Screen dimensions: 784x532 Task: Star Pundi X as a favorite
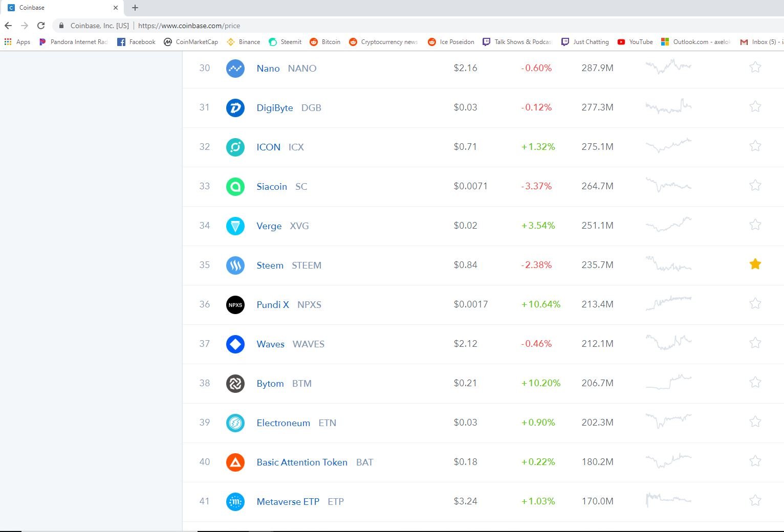[x=755, y=303]
